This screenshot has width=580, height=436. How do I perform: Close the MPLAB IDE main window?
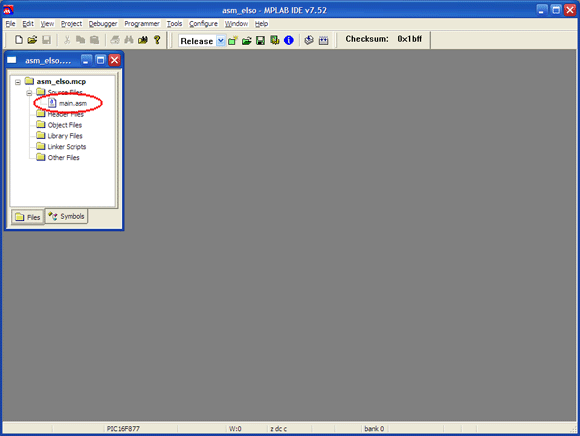click(570, 10)
